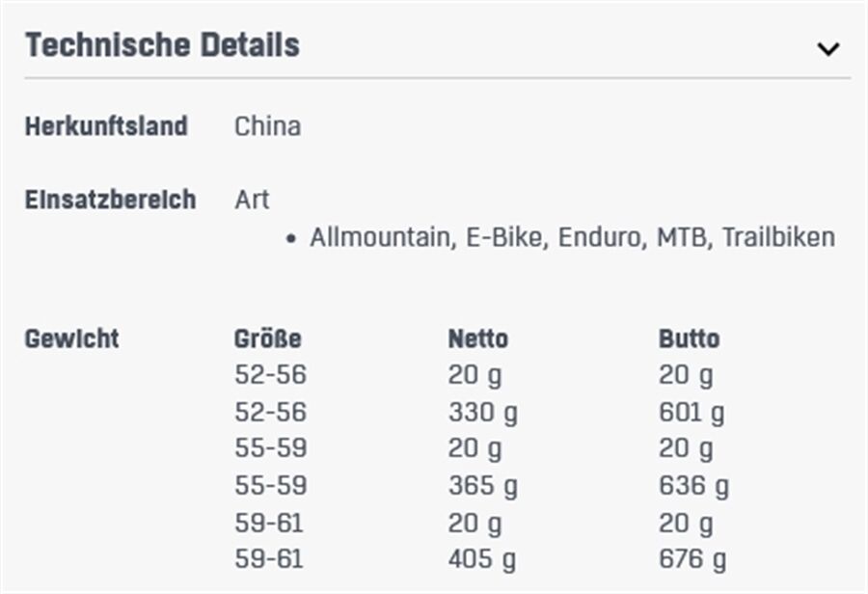Click the 636 g gross weight value

coord(693,486)
